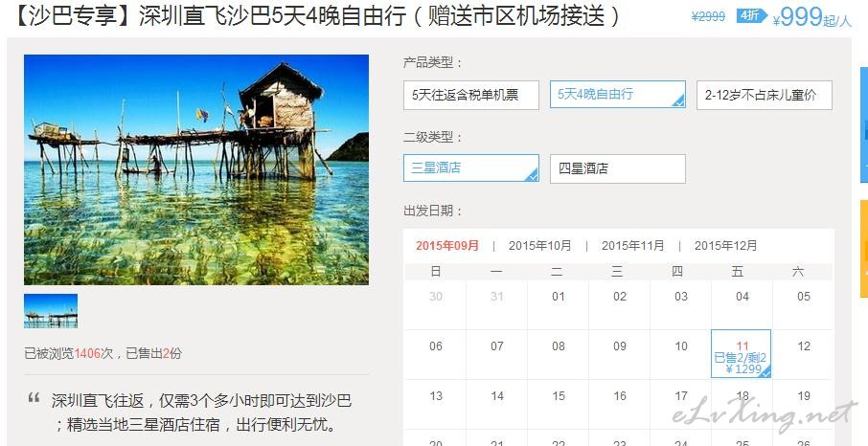The image size is (868, 446).
Task: Click the blue side tab at right edge
Action: click(863, 124)
